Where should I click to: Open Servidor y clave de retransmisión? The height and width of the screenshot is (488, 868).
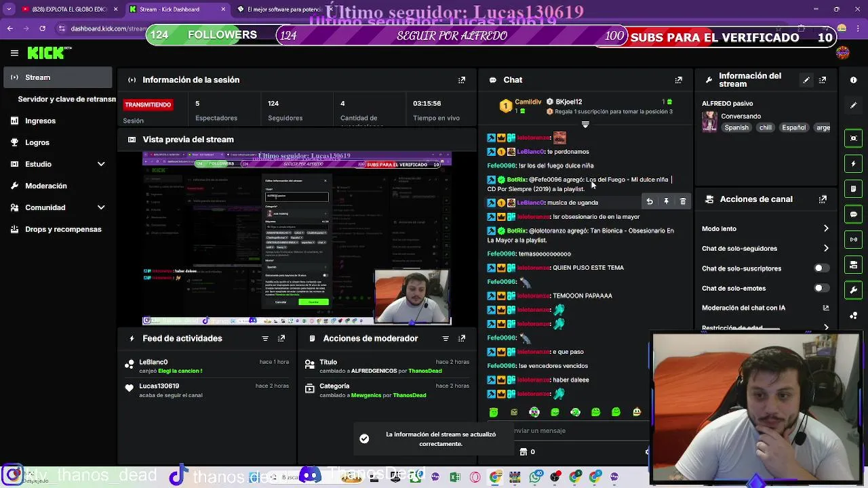coord(66,99)
